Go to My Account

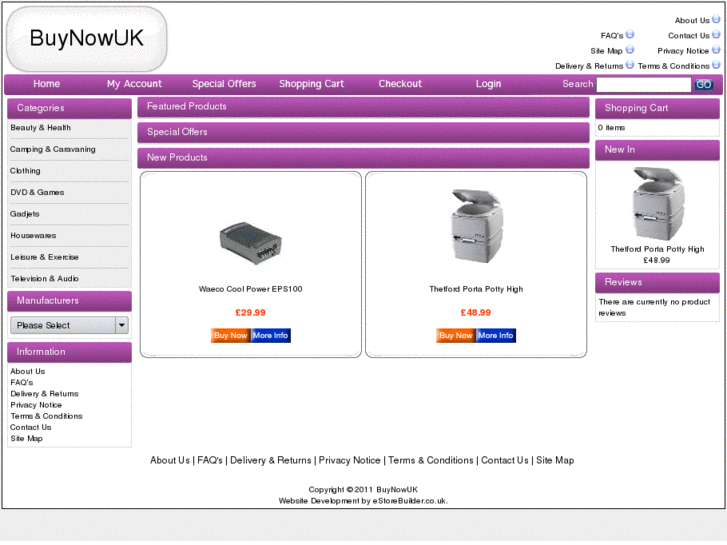pyautogui.click(x=134, y=84)
